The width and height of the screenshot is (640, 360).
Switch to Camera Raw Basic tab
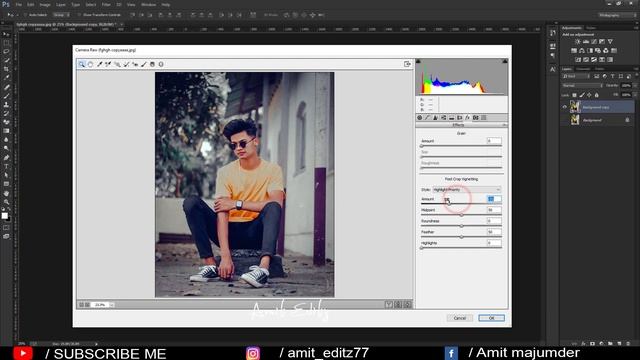[x=419, y=118]
